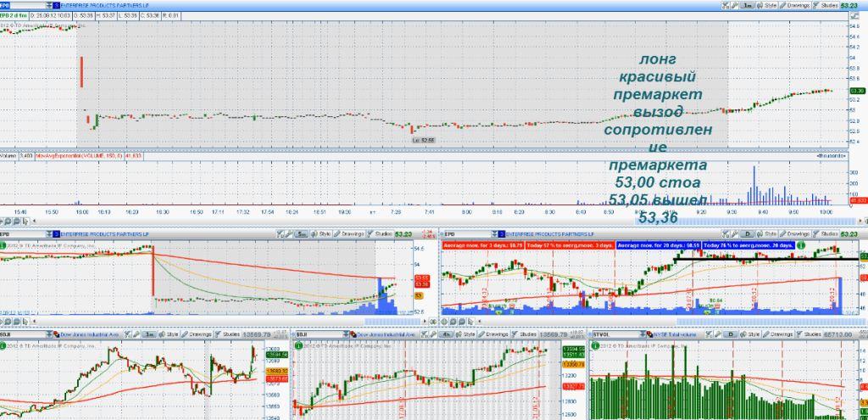Click green info icon on EPD 5m chart

click(x=3, y=245)
